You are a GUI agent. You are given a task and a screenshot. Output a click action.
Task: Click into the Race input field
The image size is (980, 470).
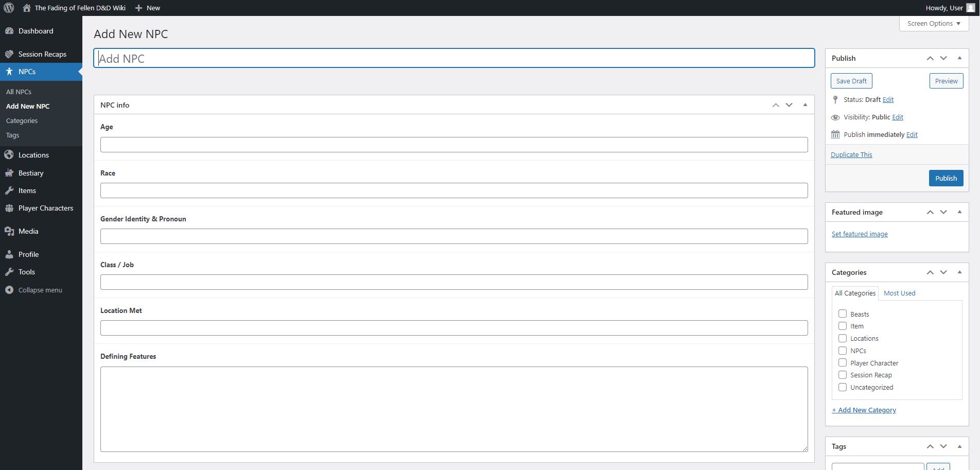(453, 190)
